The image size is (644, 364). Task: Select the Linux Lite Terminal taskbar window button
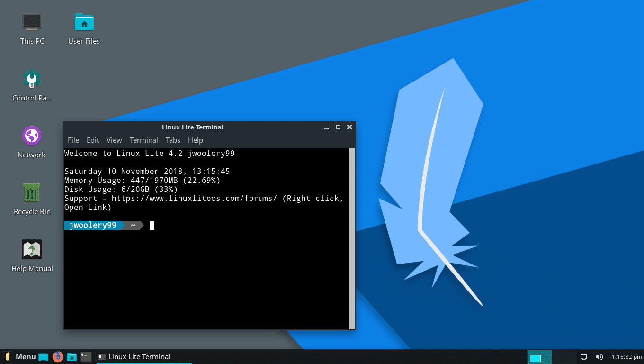(144, 357)
